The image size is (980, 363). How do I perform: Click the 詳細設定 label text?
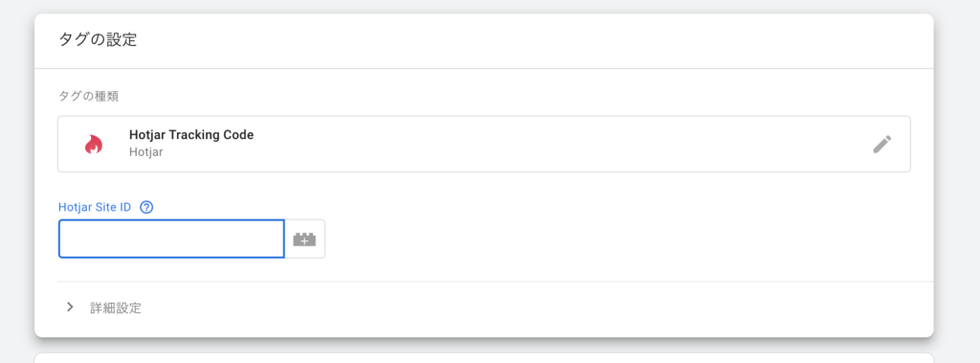pyautogui.click(x=116, y=307)
